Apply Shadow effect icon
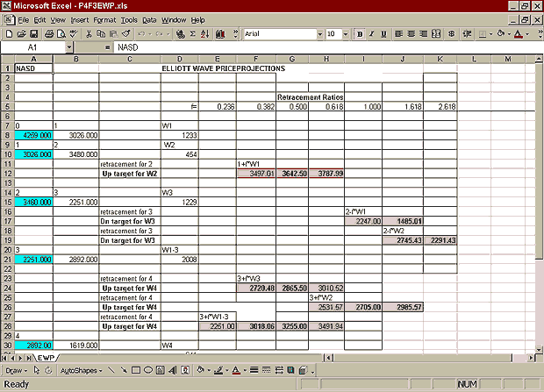The image size is (544, 392). (x=290, y=370)
